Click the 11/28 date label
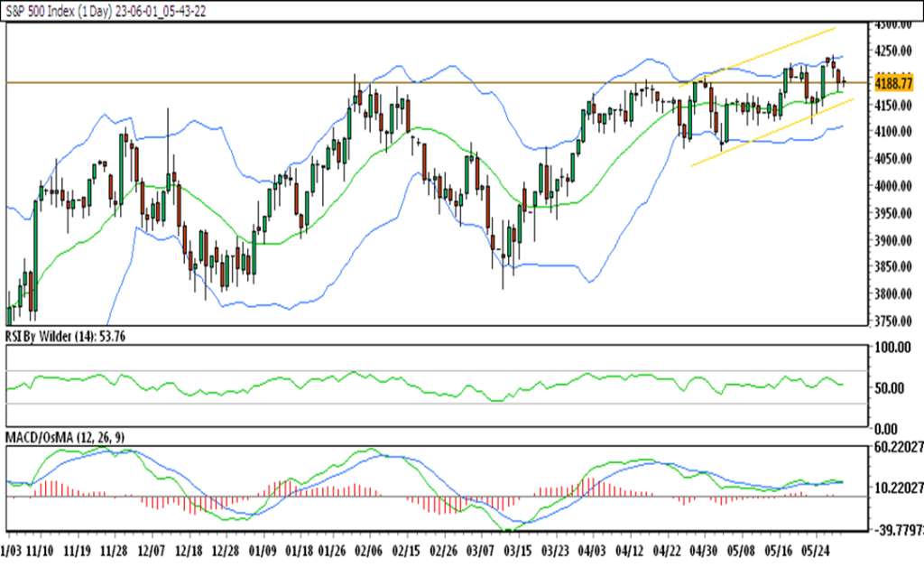Viewport: 924px width, 586px height. tap(114, 551)
